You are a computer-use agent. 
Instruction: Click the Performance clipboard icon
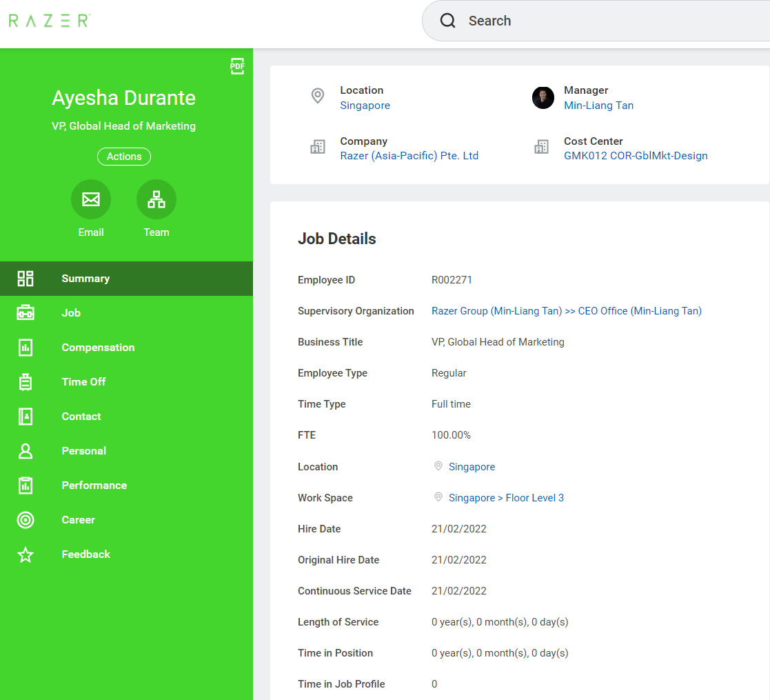(26, 486)
